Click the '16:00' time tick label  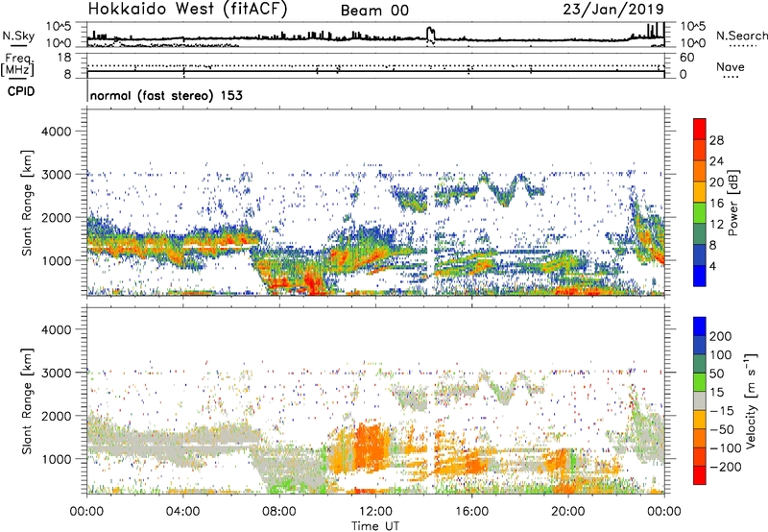(471, 512)
